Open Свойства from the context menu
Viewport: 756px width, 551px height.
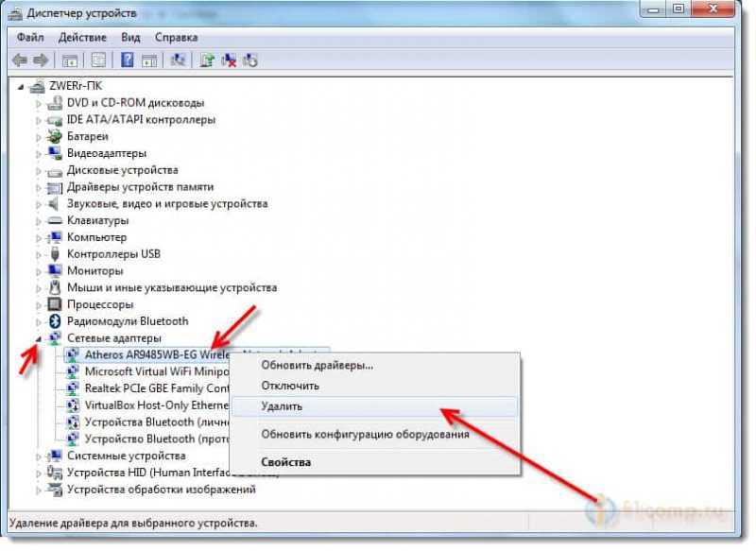(x=374, y=462)
